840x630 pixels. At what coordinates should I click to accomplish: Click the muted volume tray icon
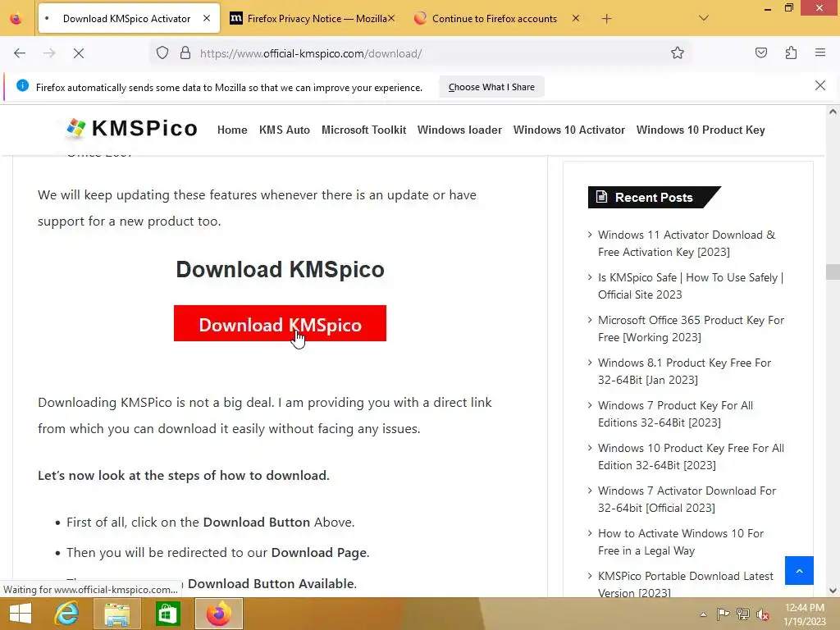[x=762, y=614]
